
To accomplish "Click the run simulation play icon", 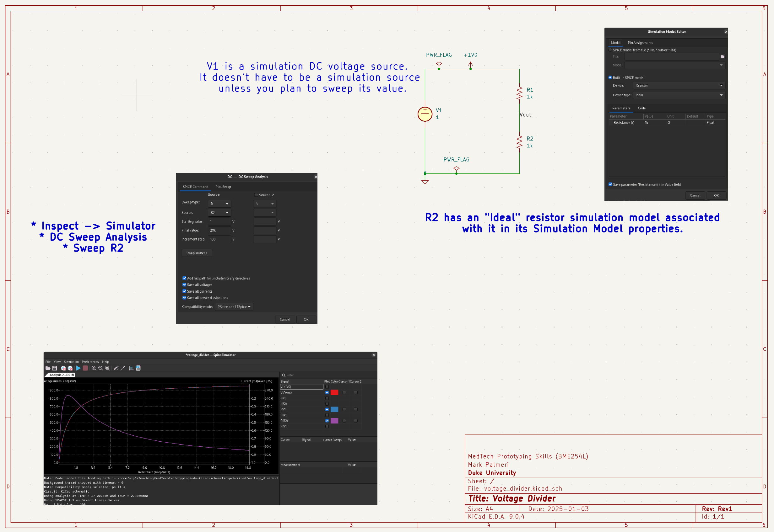I will pyautogui.click(x=78, y=368).
